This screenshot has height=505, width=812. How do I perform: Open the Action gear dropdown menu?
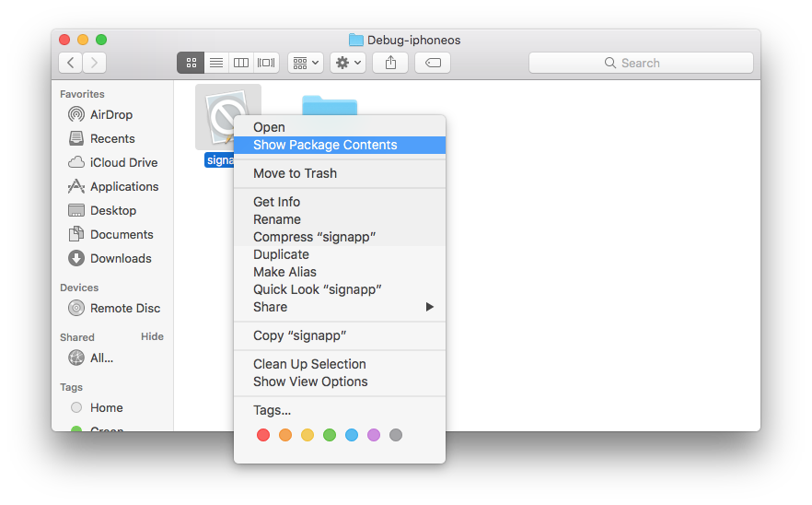349,63
